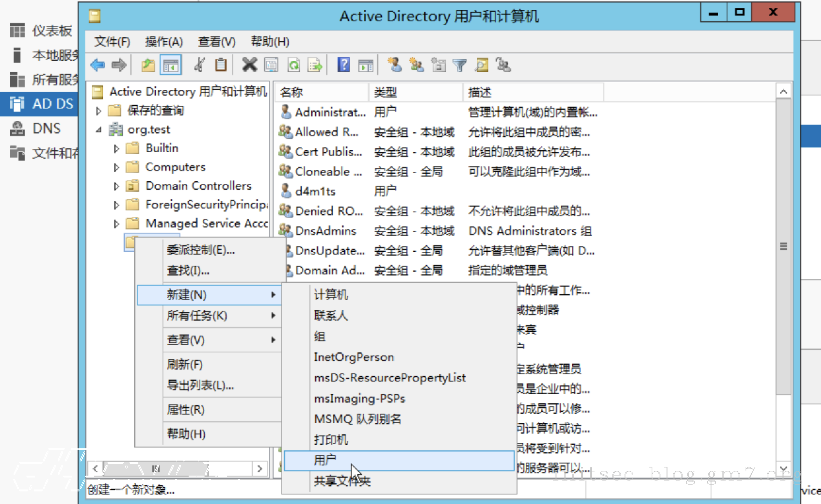Expand the Builtin folder node
The width and height of the screenshot is (821, 504).
[x=116, y=149]
